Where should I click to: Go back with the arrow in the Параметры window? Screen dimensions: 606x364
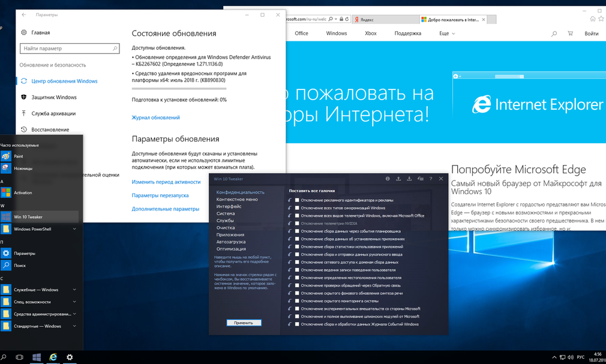tap(24, 14)
